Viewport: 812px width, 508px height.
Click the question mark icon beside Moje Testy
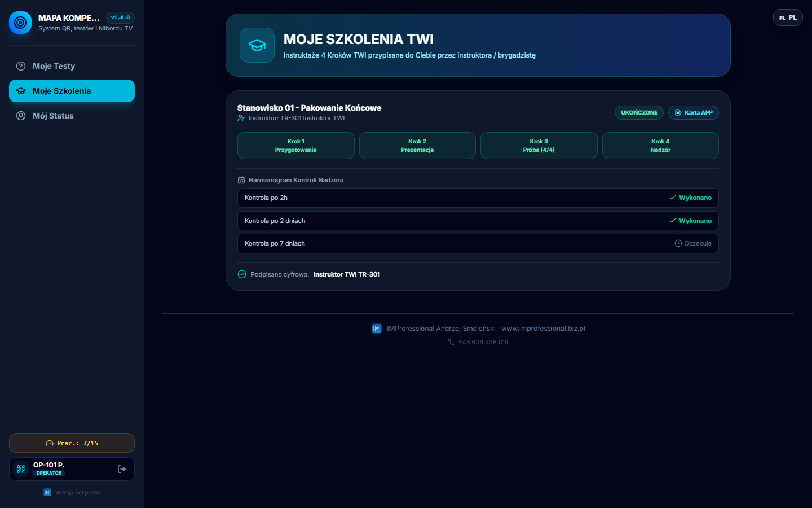tap(21, 66)
